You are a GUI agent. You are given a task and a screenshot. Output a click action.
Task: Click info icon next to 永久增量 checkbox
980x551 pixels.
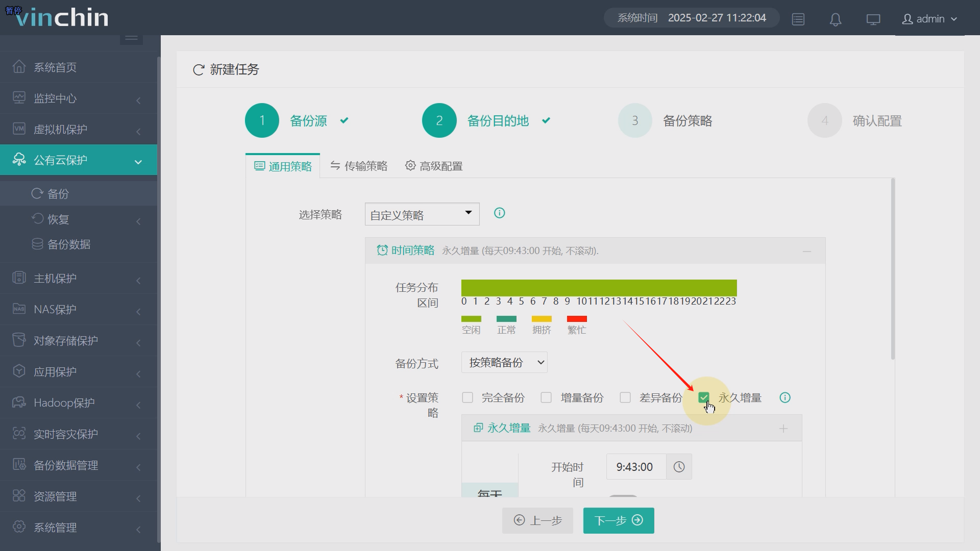pyautogui.click(x=785, y=397)
